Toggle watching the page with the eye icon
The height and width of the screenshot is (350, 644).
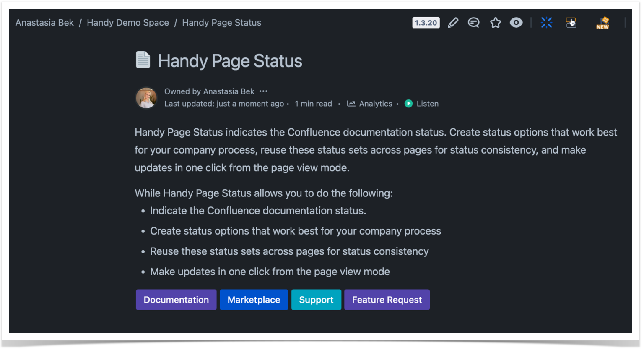tap(516, 23)
